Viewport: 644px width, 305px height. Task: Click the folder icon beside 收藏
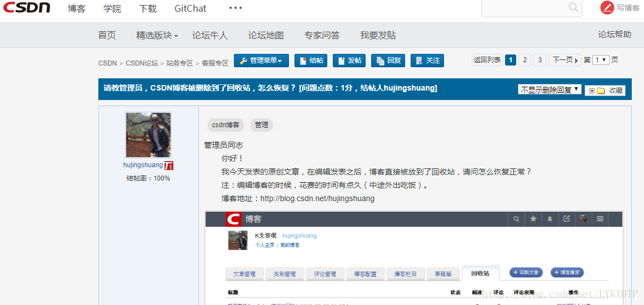[x=601, y=91]
